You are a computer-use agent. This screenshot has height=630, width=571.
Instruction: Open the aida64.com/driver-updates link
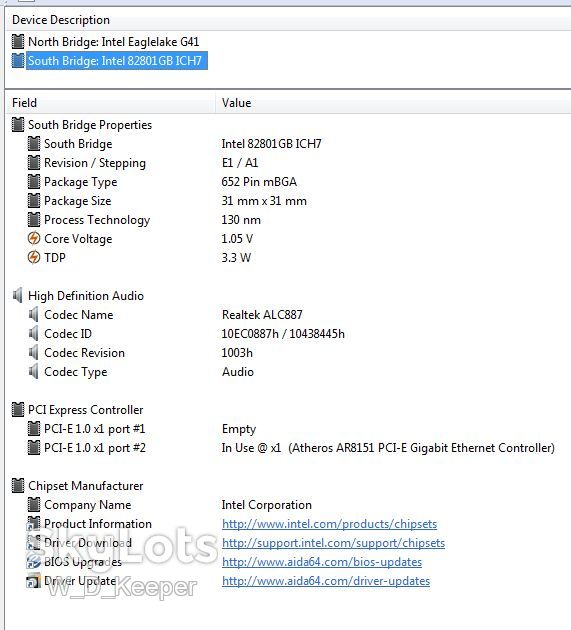326,581
